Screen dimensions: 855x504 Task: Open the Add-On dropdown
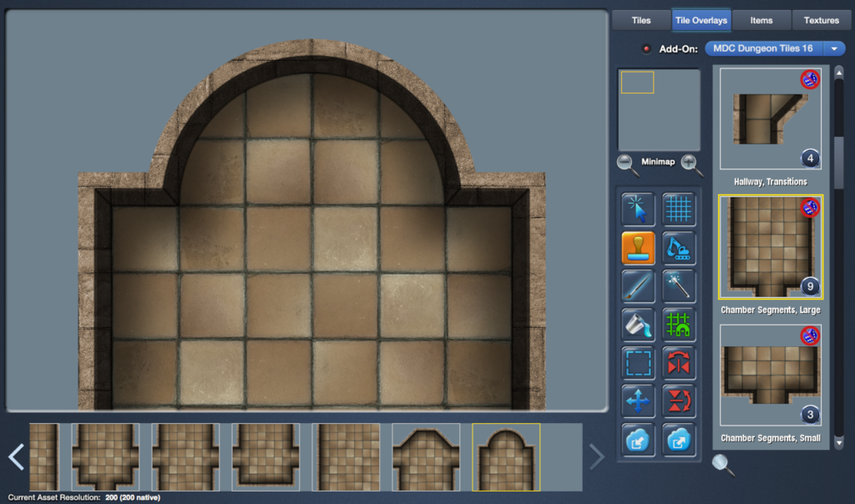click(832, 48)
